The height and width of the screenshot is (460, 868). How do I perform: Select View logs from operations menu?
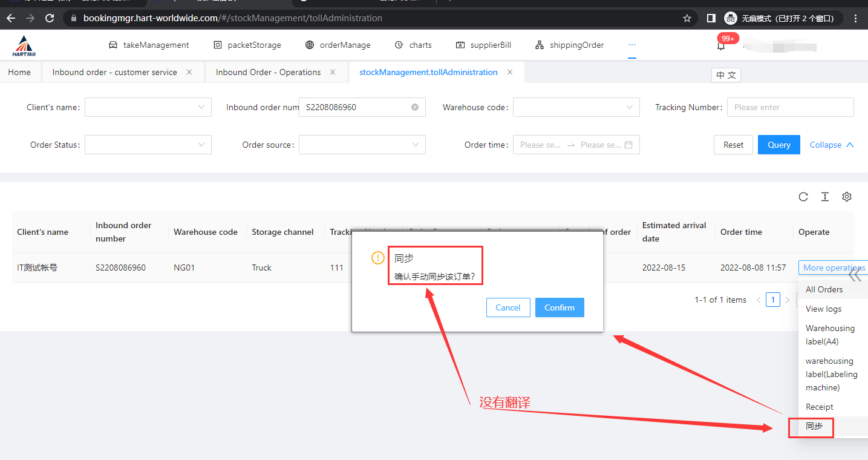[823, 309]
